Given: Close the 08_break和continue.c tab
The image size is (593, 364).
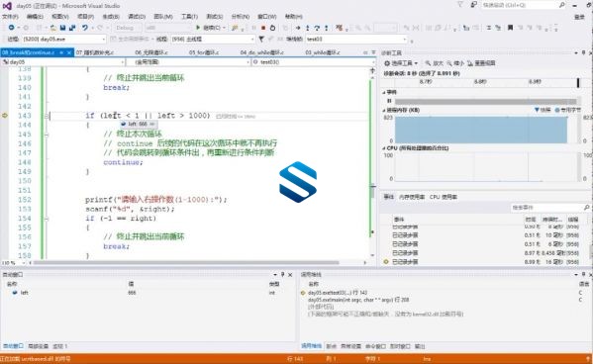Looking at the screenshot, I should click(x=69, y=52).
